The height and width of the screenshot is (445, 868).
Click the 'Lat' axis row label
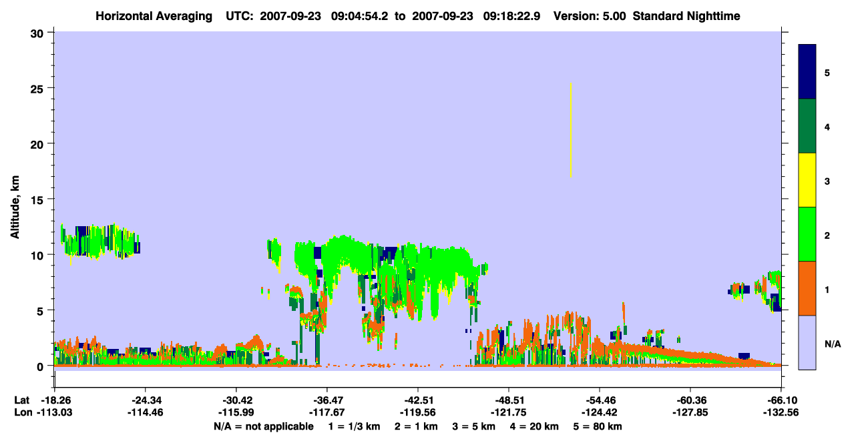point(22,400)
